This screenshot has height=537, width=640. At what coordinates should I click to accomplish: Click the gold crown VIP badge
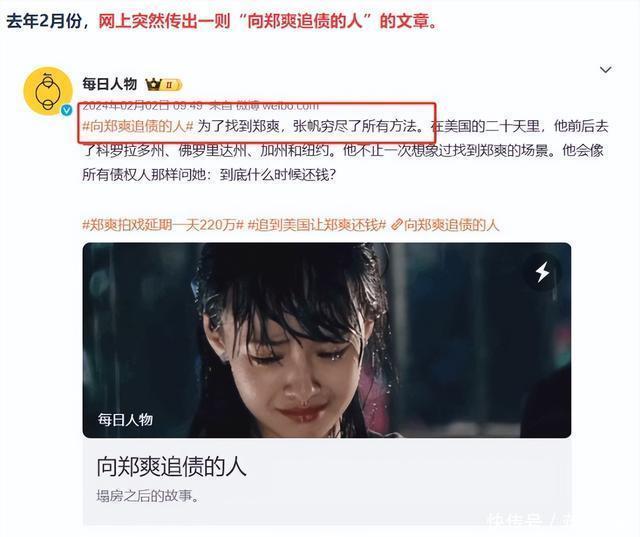153,84
